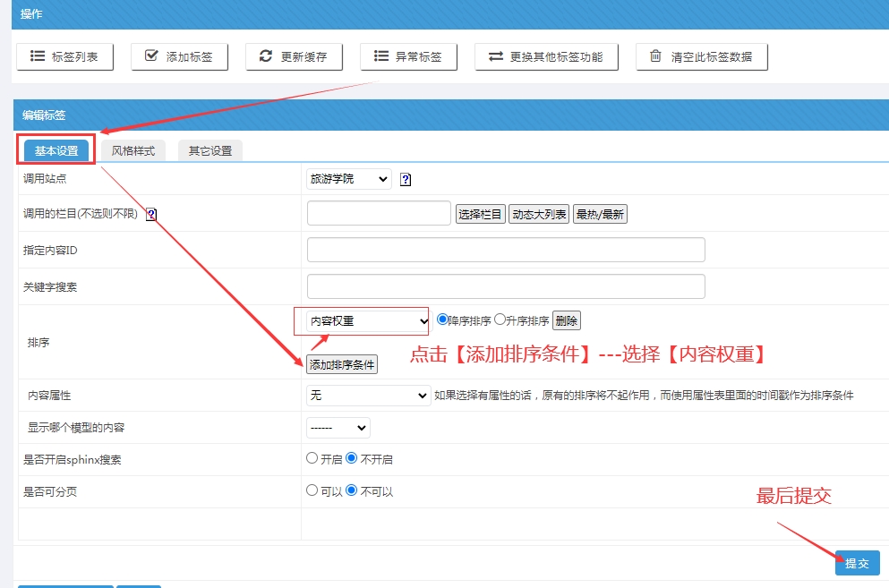Open 异常标签 list icon button
Screen dimensions: 889x588
point(408,56)
